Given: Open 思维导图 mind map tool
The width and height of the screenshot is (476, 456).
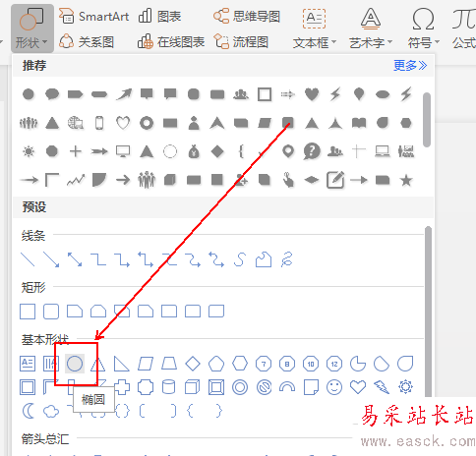Looking at the screenshot, I should [x=247, y=16].
